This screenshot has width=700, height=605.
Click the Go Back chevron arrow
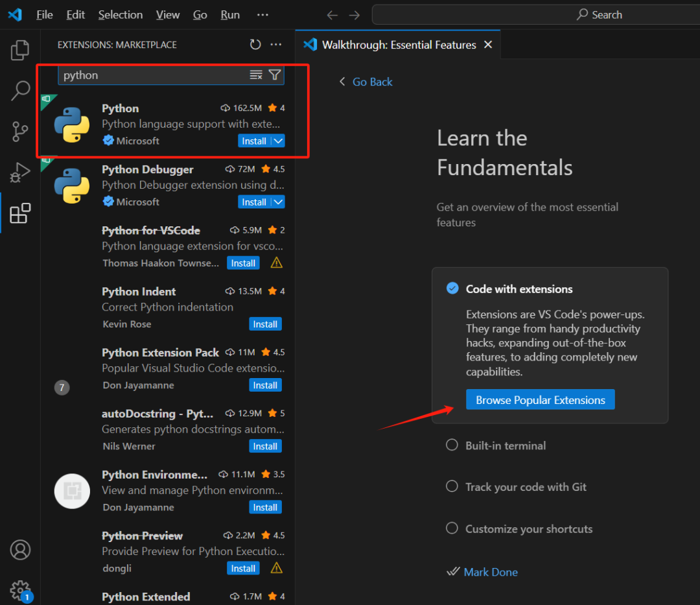point(342,82)
